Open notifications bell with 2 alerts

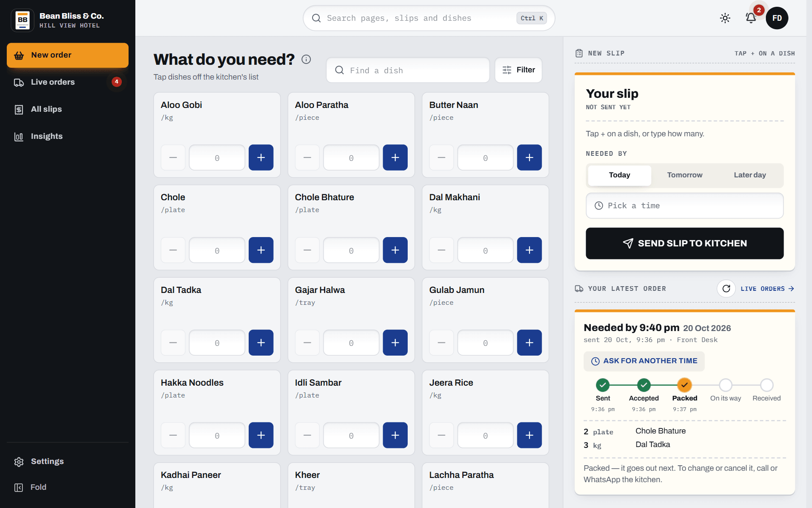(751, 18)
